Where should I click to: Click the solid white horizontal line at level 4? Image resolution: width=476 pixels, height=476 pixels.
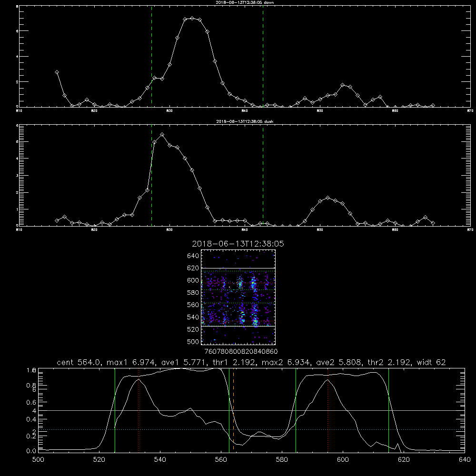(252, 410)
